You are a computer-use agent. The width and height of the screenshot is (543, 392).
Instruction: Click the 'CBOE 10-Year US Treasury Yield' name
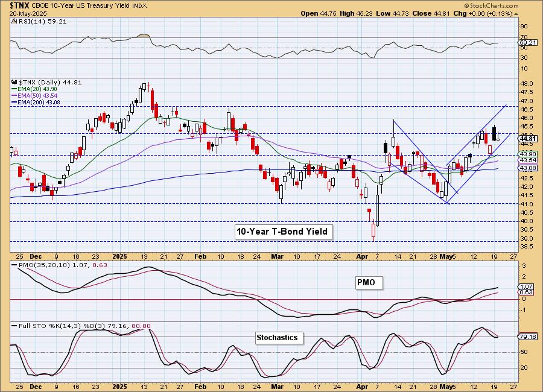pos(81,6)
